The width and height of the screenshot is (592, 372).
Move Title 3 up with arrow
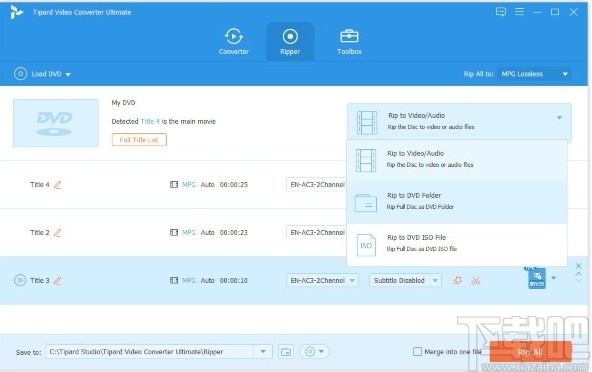[x=578, y=274]
